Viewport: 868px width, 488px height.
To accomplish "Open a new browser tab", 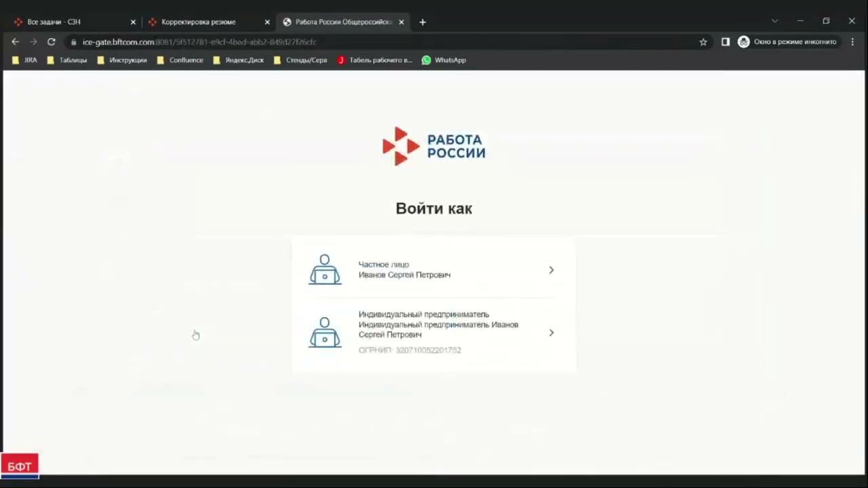I will coord(422,22).
